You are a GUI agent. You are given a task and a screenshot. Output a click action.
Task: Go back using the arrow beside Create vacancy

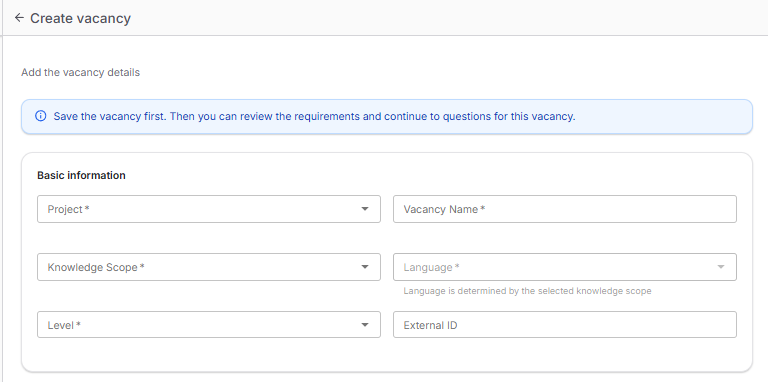pyautogui.click(x=19, y=18)
